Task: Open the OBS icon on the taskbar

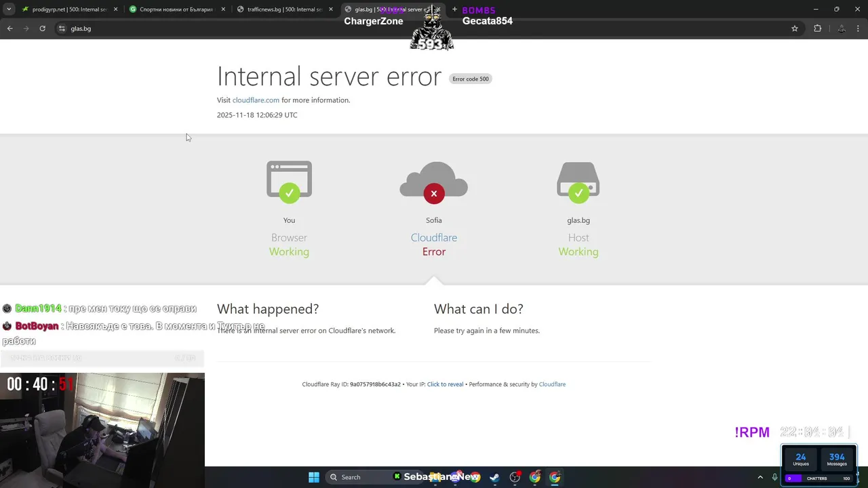Action: (x=515, y=477)
